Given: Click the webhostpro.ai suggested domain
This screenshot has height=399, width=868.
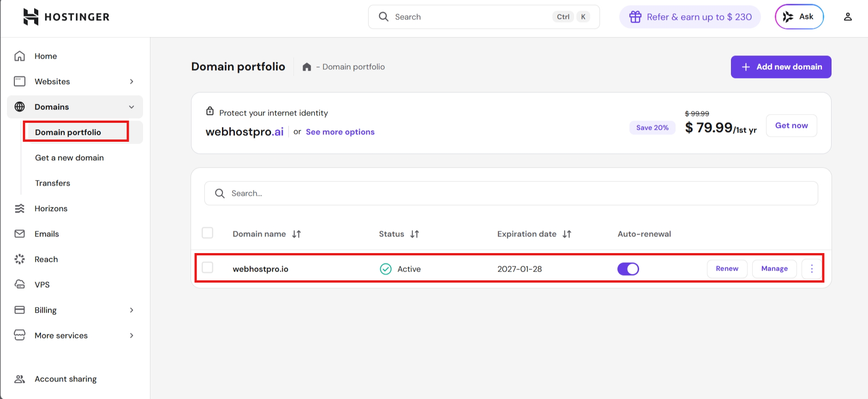Looking at the screenshot, I should coord(245,132).
